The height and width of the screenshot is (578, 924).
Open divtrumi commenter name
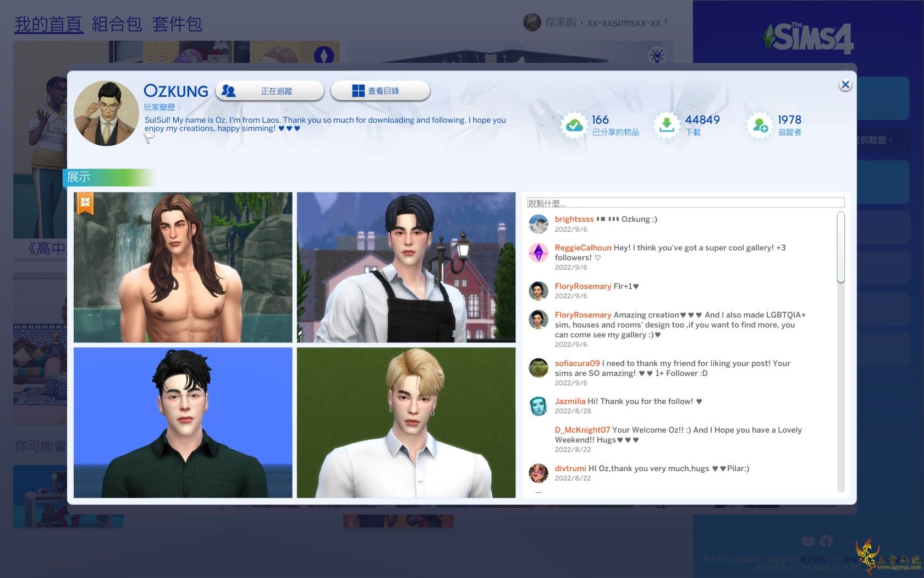point(570,468)
